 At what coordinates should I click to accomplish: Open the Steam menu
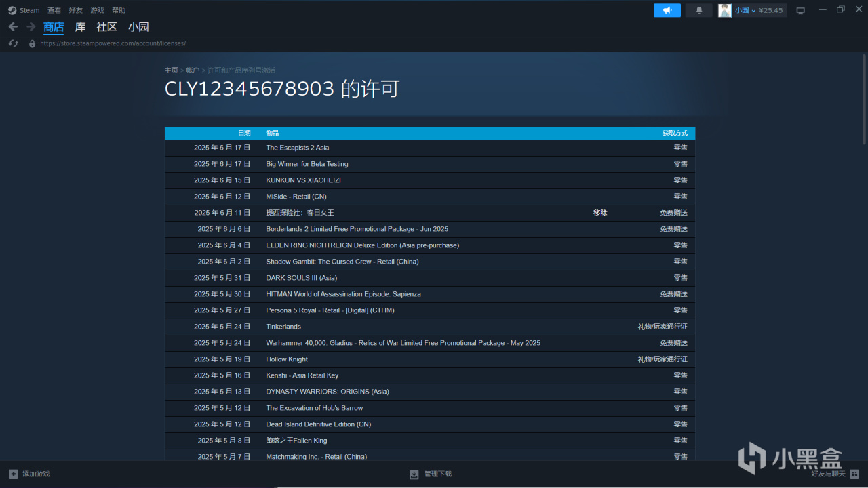click(x=30, y=10)
